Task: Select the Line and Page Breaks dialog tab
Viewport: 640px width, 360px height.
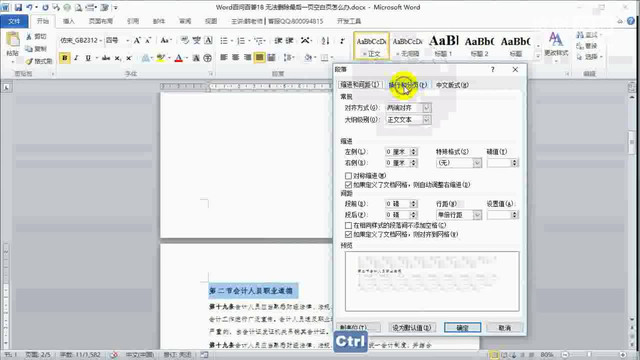Action: pyautogui.click(x=407, y=84)
